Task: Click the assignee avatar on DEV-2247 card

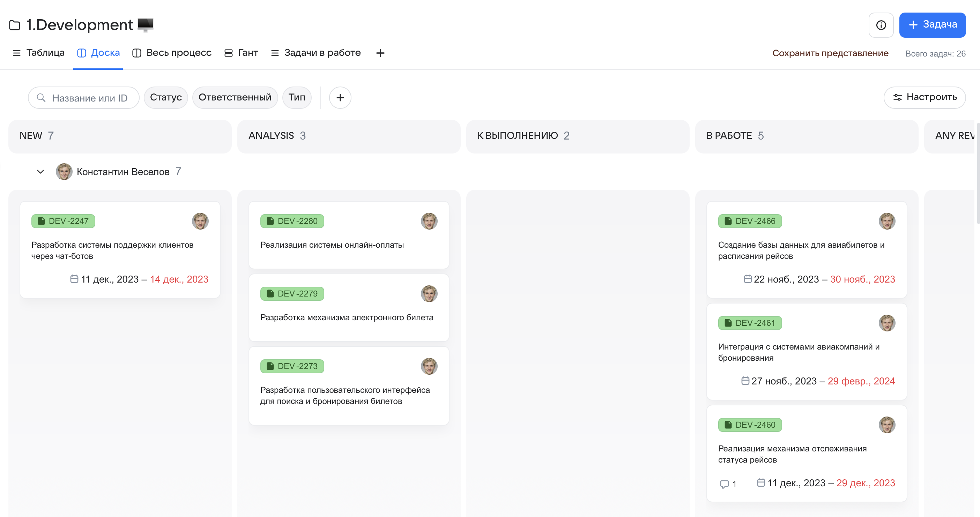Action: [x=200, y=221]
